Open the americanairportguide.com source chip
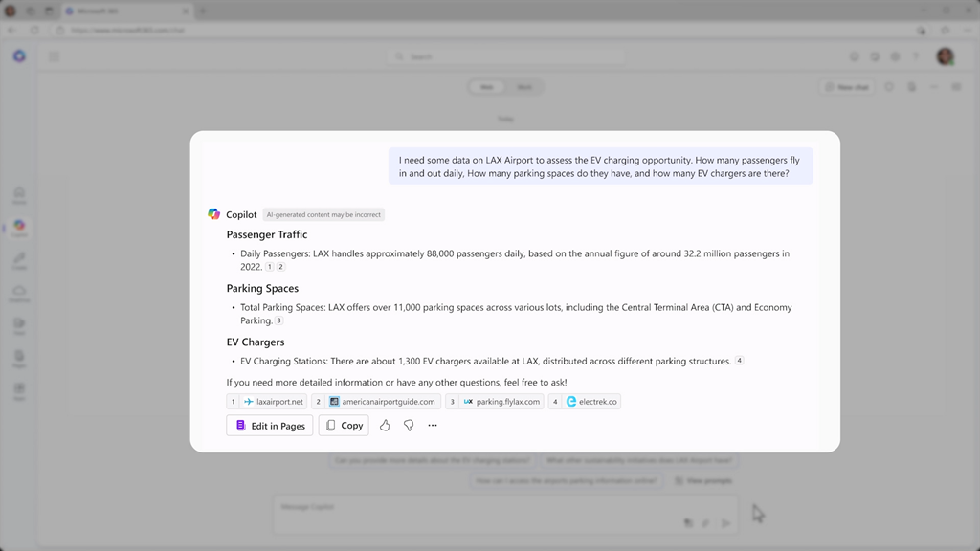This screenshot has width=980, height=551. tap(376, 402)
